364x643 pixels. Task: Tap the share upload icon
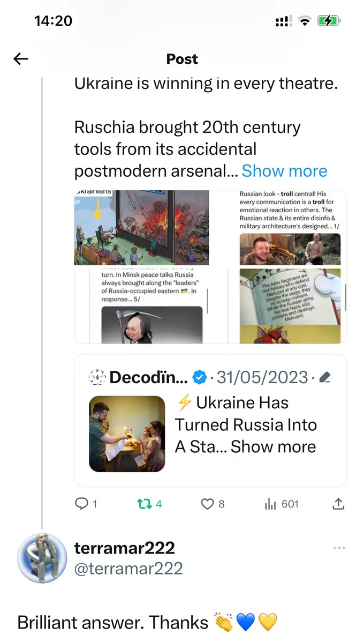(338, 504)
